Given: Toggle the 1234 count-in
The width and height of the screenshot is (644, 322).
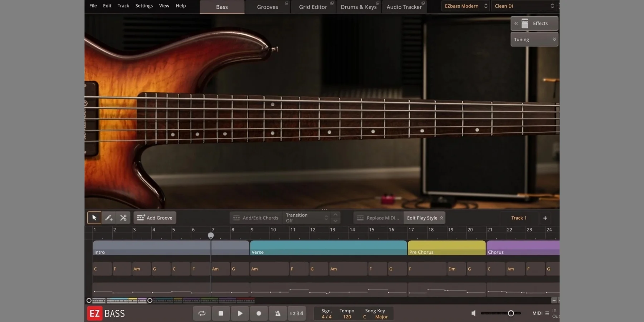Looking at the screenshot, I should 296,313.
